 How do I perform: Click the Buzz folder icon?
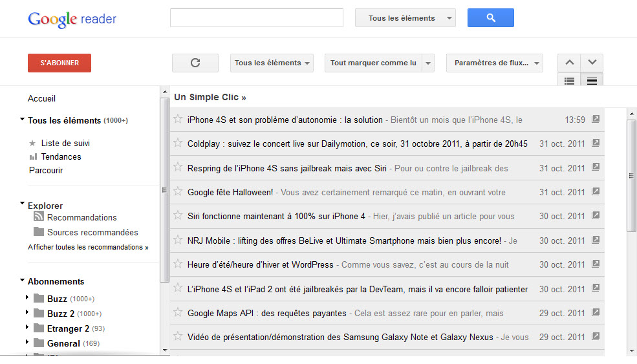point(39,298)
